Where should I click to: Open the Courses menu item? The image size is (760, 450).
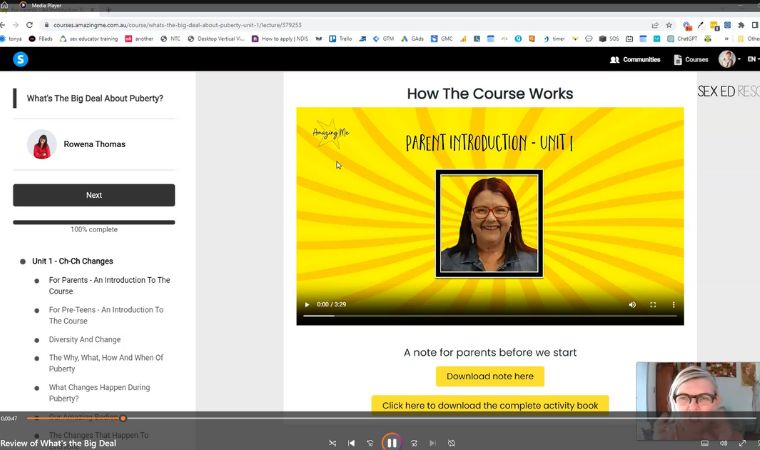click(x=691, y=60)
